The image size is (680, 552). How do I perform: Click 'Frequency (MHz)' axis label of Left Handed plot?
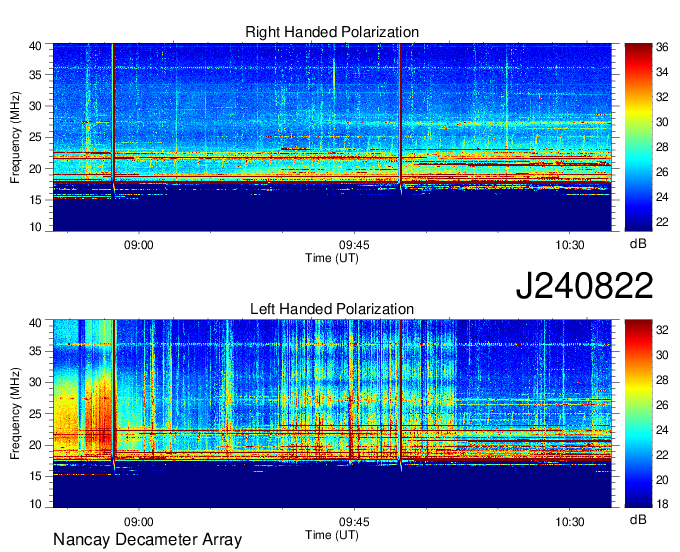[15, 414]
